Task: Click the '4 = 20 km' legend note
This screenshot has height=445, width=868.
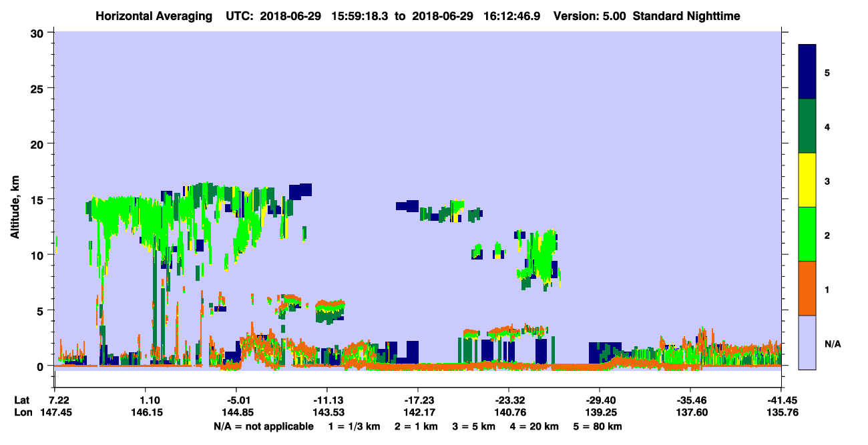Action: (x=535, y=426)
